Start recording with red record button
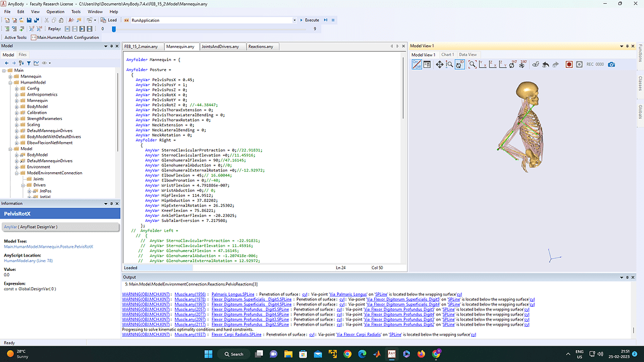The height and width of the screenshot is (362, 644). coord(569,64)
